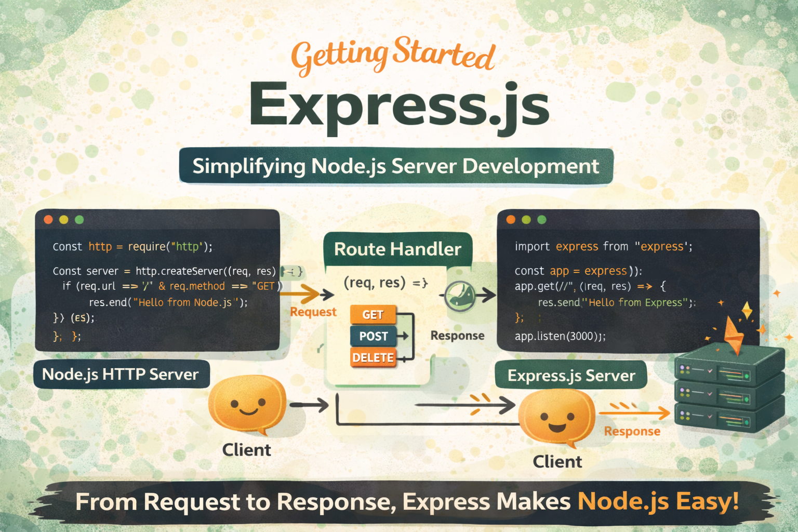The height and width of the screenshot is (532, 798).
Task: Select the smiling Client bubble below Express.js Server
Action: 557,419
